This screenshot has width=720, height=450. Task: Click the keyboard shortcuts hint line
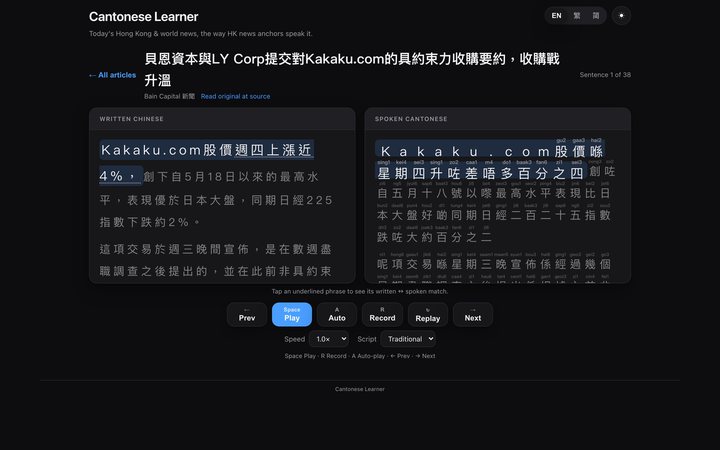360,356
